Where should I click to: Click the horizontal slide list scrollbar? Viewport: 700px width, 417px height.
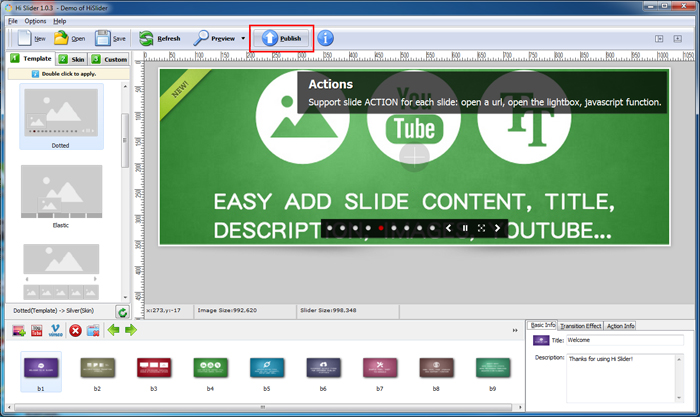pyautogui.click(x=263, y=407)
